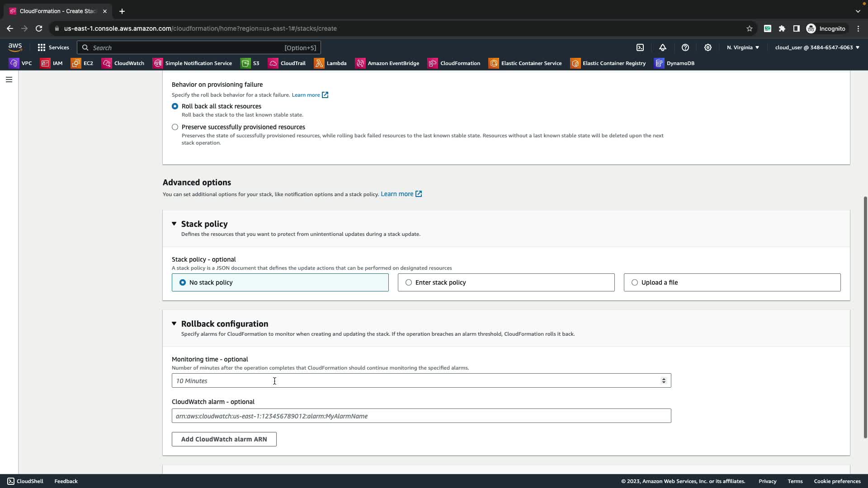Screen dimensions: 868x488
Task: Choose the Enter stack policy option
Action: pos(409,282)
